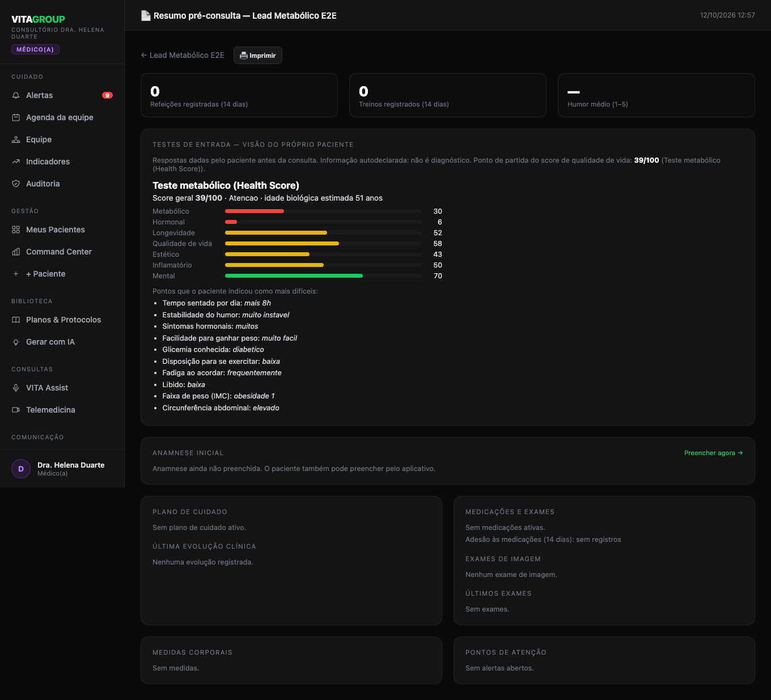Click the Circunferência abdominal: elevado item
Screen dimensions: 771x700
(221, 408)
